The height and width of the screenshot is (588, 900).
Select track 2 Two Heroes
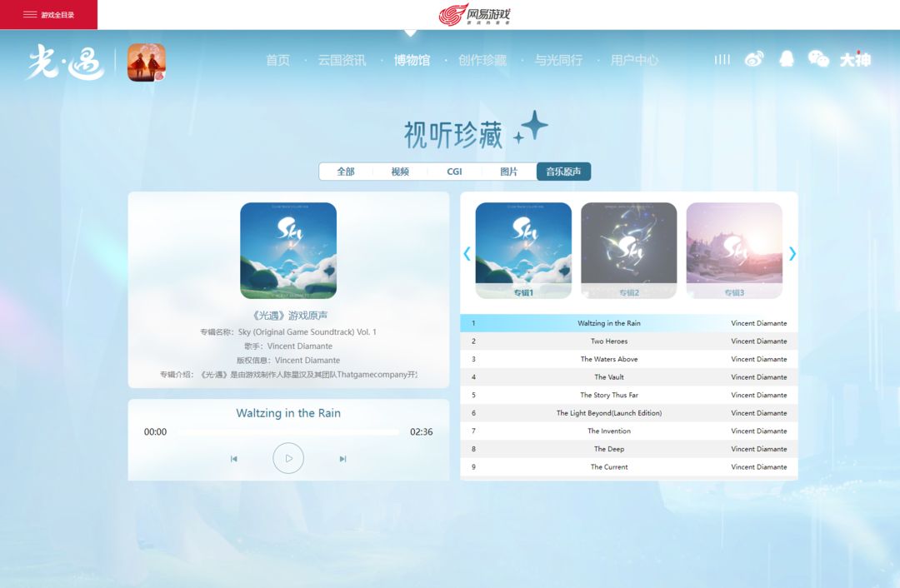[x=628, y=341]
